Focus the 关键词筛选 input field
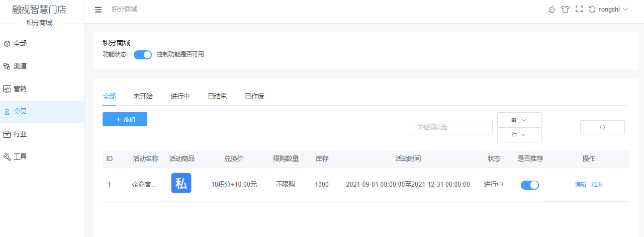The height and width of the screenshot is (237, 644). pyautogui.click(x=451, y=127)
